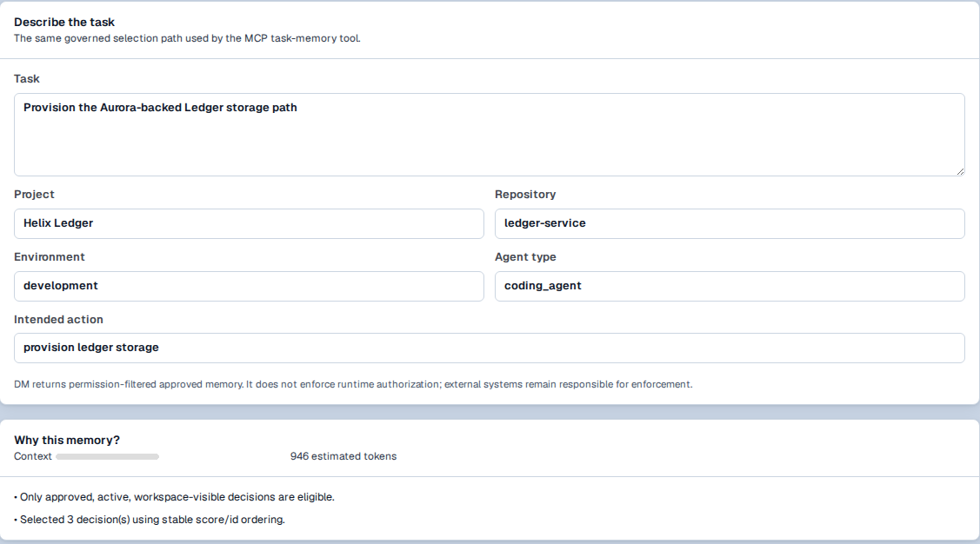Click the MCP task-memory tool subtitle text

point(188,38)
